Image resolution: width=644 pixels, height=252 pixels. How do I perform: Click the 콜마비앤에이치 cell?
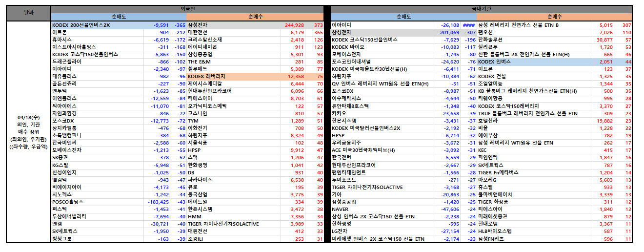coord(535,194)
